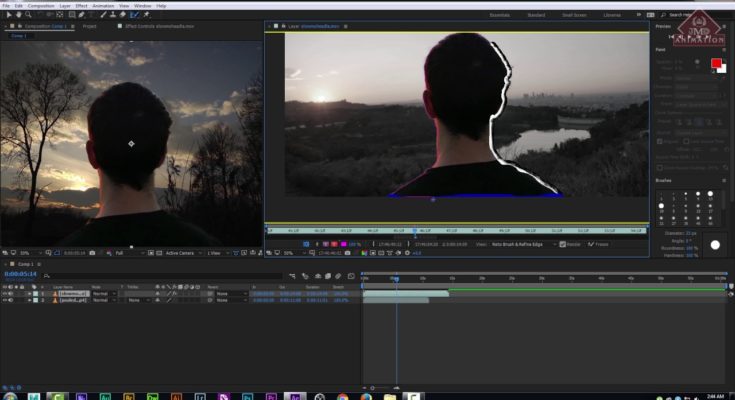The width and height of the screenshot is (735, 400).
Task: Switch to Standard workspace
Action: (536, 15)
